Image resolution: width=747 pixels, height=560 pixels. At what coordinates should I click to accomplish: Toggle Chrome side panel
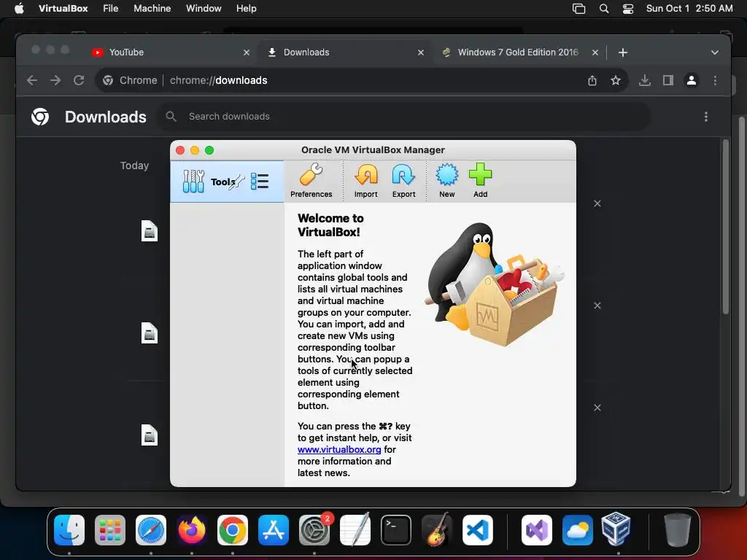pos(668,80)
